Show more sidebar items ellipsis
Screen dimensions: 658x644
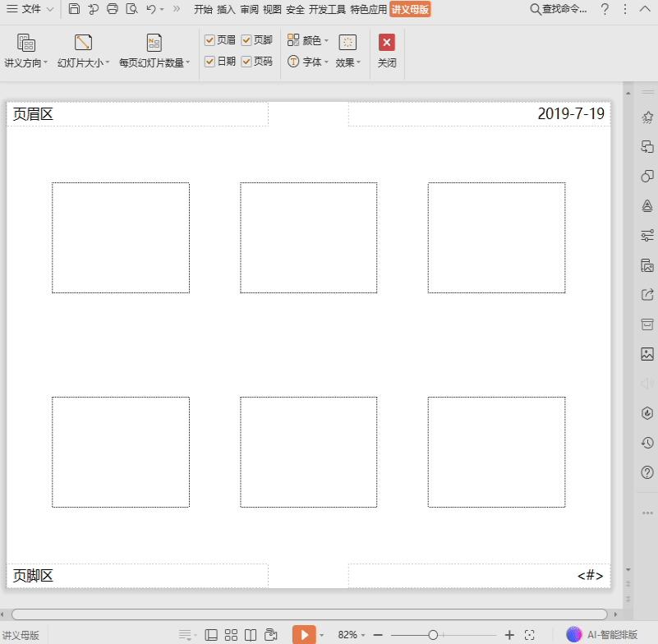point(647,513)
